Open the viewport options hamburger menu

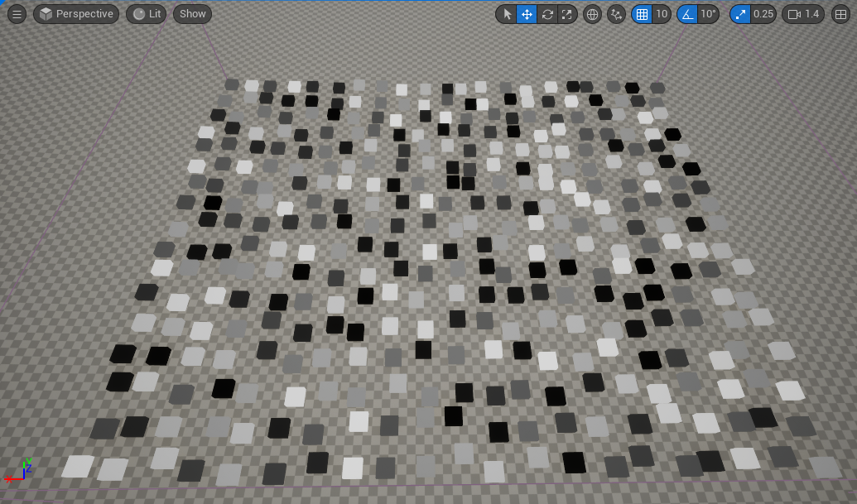17,14
